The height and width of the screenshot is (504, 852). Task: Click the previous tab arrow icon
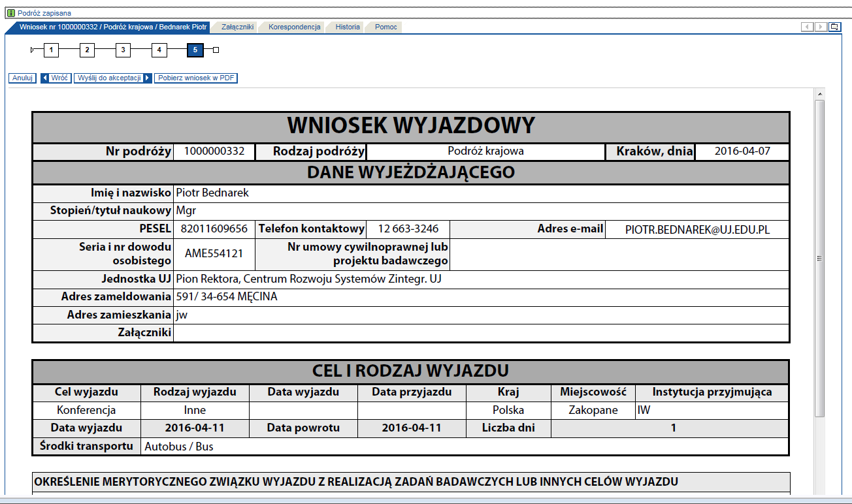(808, 27)
